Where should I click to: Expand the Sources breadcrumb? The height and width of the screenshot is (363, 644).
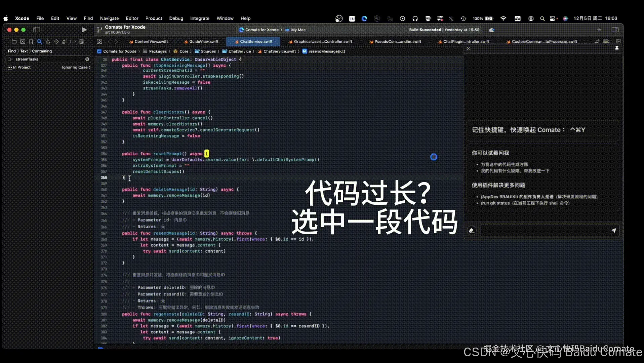(x=205, y=51)
